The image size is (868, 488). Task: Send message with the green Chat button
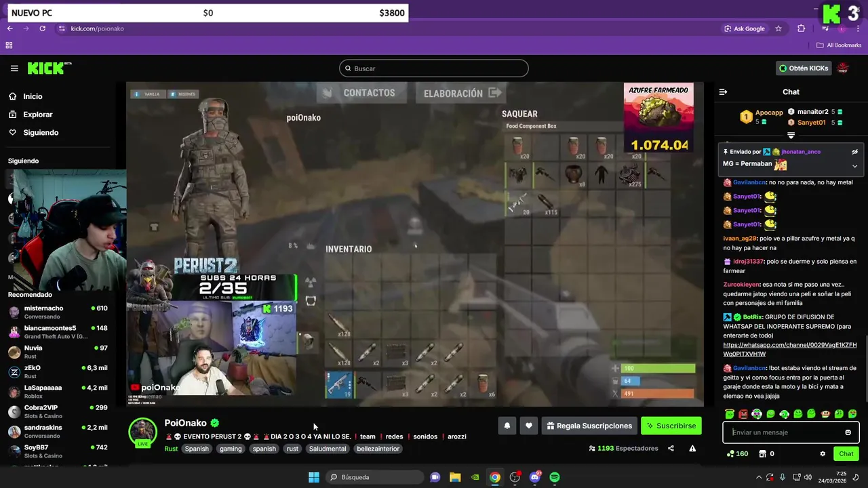pos(846,453)
